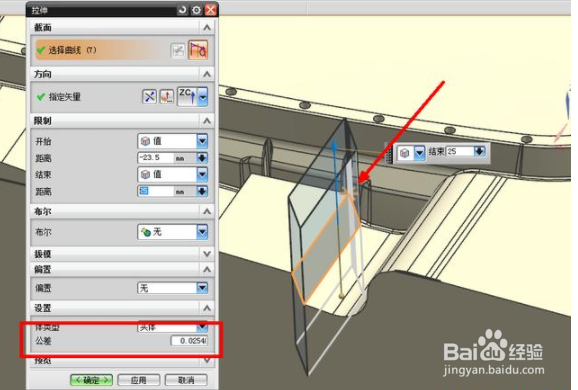Image resolution: width=578 pixels, height=390 pixels.
Task: Open floating 结束 type dropdown arrow
Action: pyautogui.click(x=419, y=152)
